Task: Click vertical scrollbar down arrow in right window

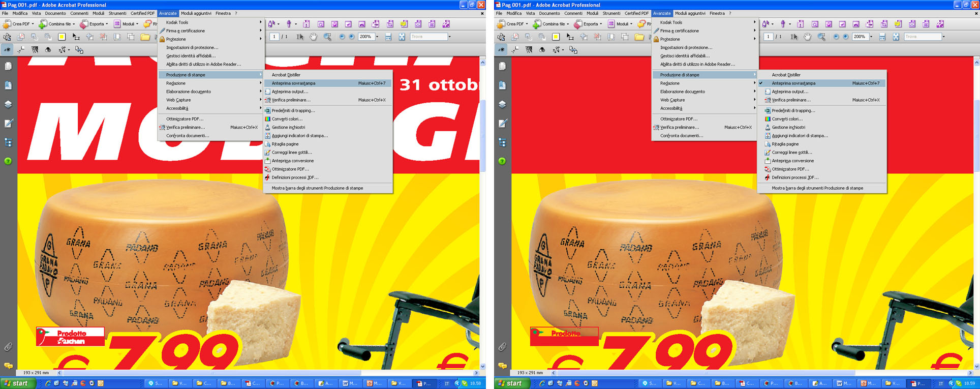Action: click(976, 366)
